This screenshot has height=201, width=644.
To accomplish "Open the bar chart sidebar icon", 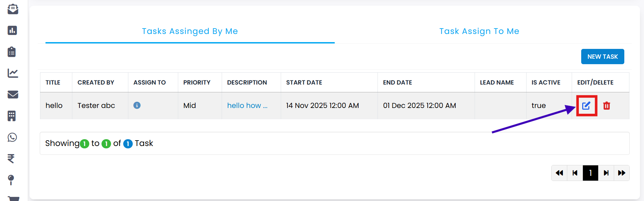I will pyautogui.click(x=12, y=31).
